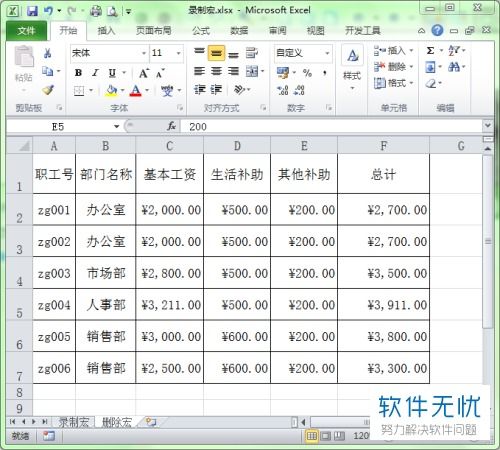The height and width of the screenshot is (450, 500).
Task: Apply Comma Style number format
Action: (x=325, y=73)
